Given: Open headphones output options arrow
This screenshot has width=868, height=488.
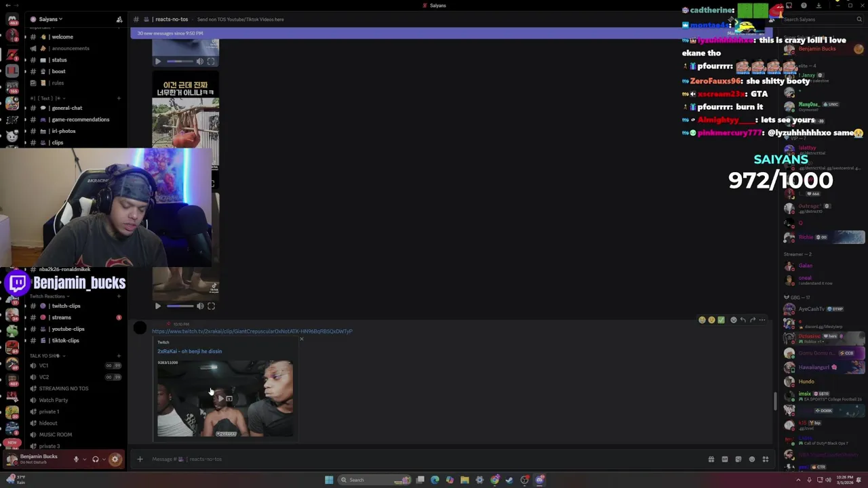Looking at the screenshot, I should coord(104,460).
